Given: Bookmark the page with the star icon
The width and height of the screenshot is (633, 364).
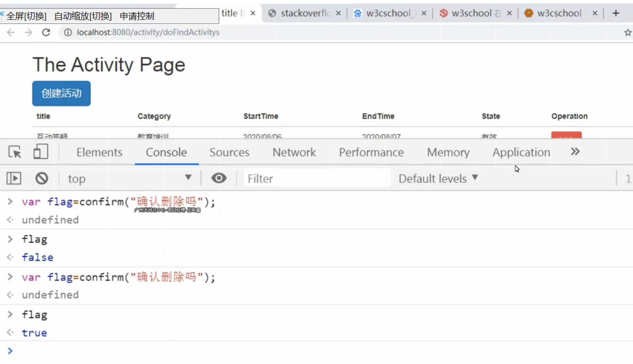Looking at the screenshot, I should click(628, 32).
